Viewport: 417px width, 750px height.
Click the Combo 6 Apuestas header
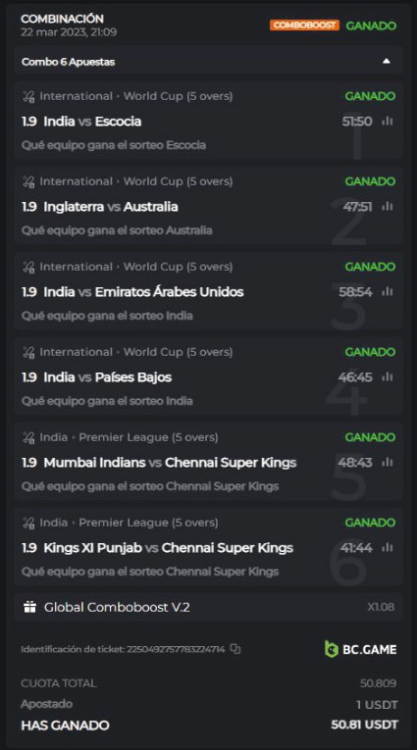[x=208, y=61]
